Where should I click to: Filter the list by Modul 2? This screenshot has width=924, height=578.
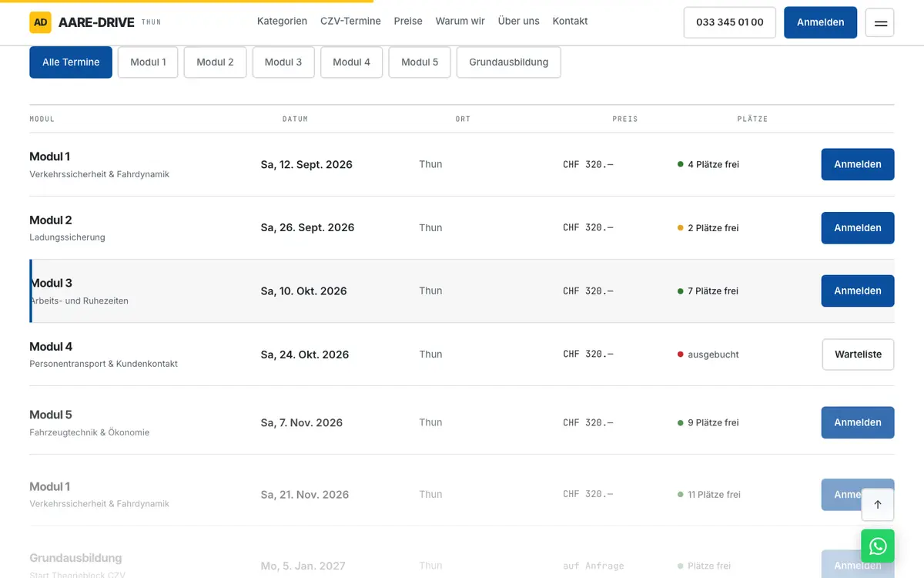[215, 62]
